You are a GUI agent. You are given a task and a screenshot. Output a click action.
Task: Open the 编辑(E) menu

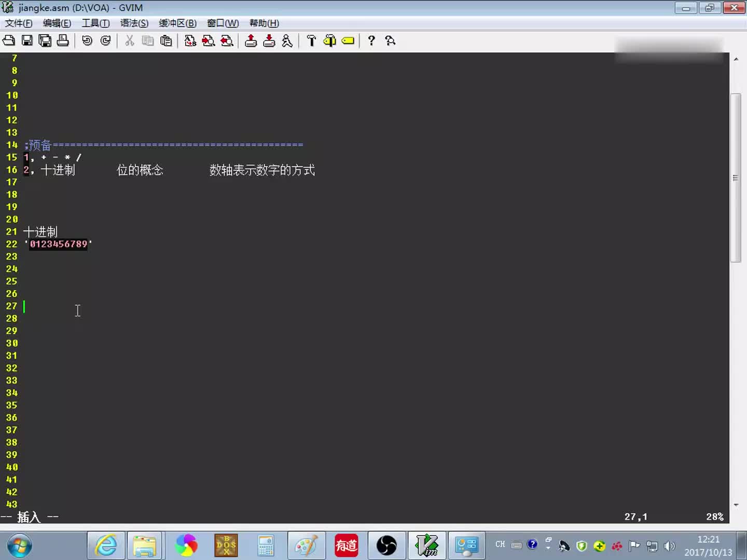[x=57, y=23]
